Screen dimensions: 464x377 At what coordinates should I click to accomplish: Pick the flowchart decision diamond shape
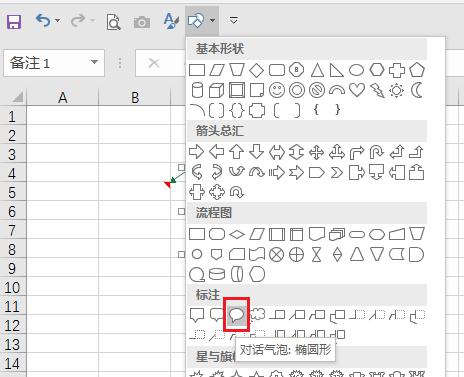pyautogui.click(x=237, y=234)
